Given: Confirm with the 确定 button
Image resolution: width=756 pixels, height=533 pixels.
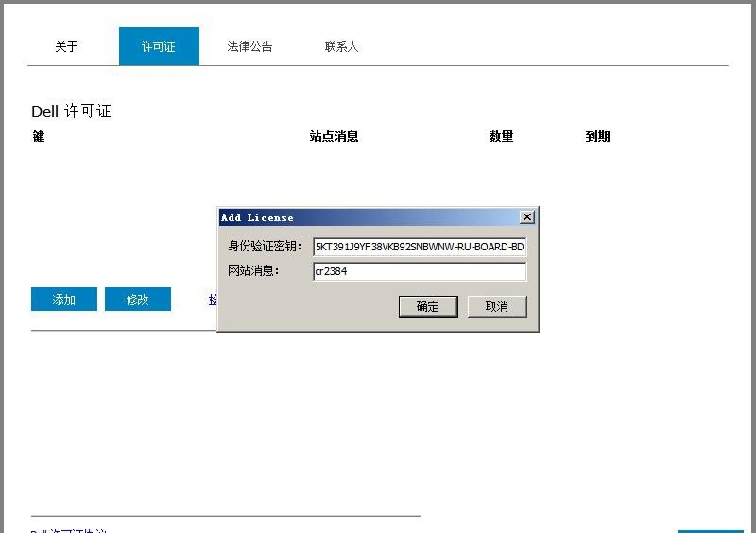Looking at the screenshot, I should point(428,306).
